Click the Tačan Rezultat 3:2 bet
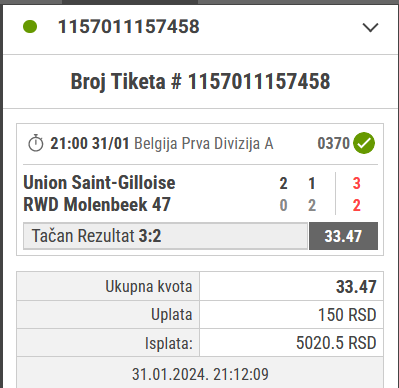 [165, 236]
